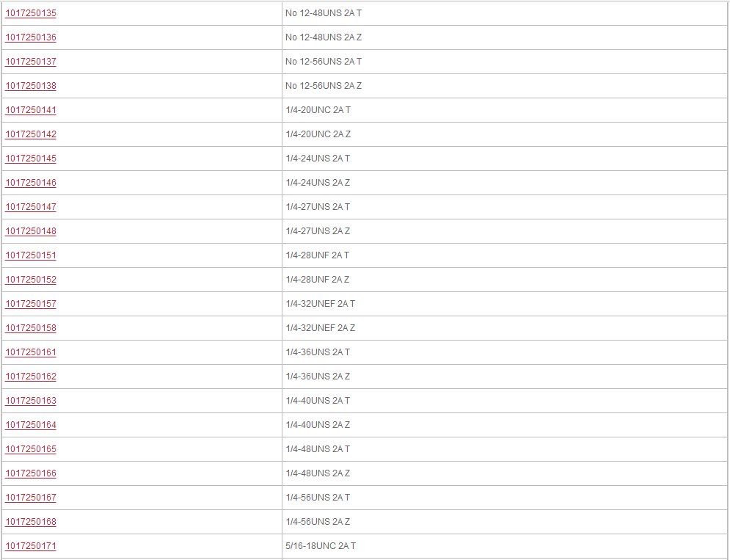Open the 1017250141 link for 1/4-20UNC 2A T

[31, 110]
